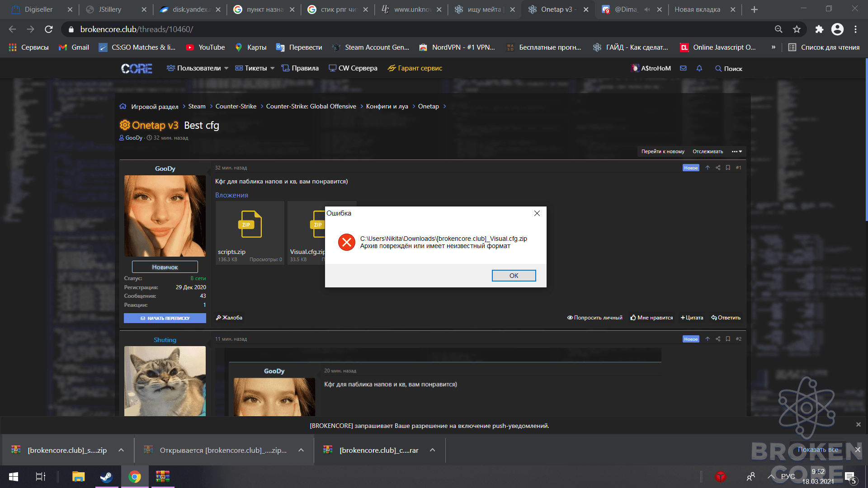This screenshot has height=488, width=868.
Task: Expand the thread more-options ellipsis menu
Action: point(737,151)
